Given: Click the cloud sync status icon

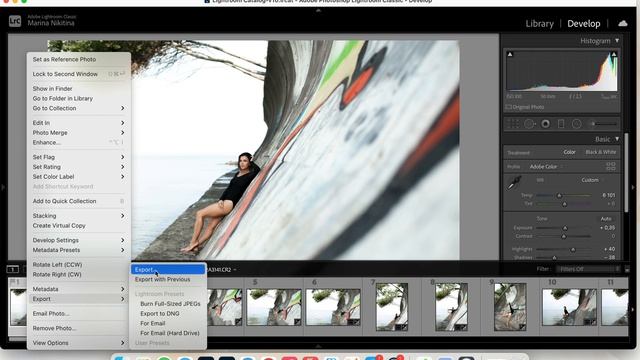Looking at the screenshot, I should (623, 23).
